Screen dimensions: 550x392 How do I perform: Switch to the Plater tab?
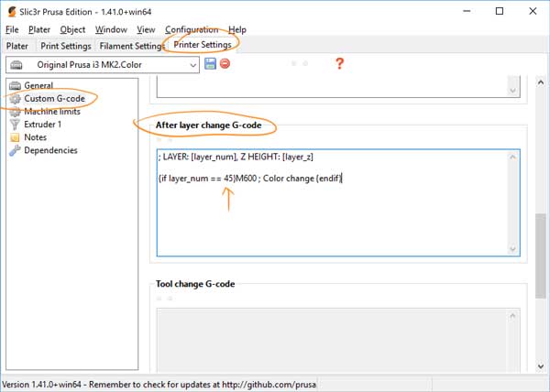pyautogui.click(x=16, y=46)
